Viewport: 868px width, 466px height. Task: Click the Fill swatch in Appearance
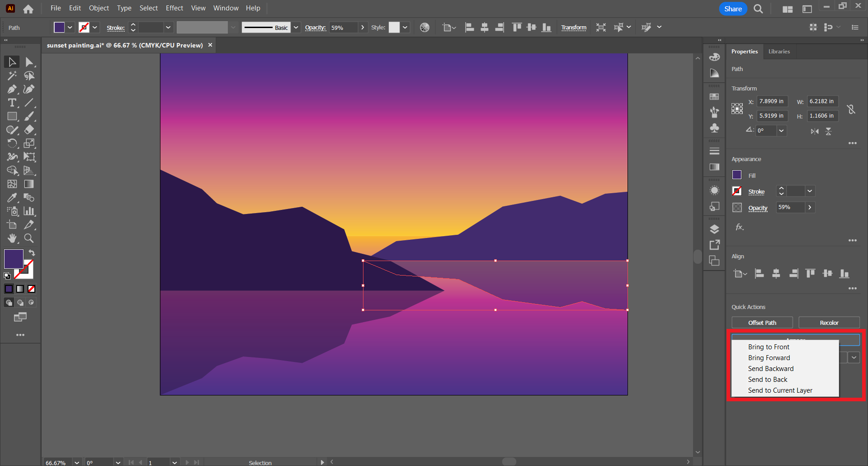737,175
